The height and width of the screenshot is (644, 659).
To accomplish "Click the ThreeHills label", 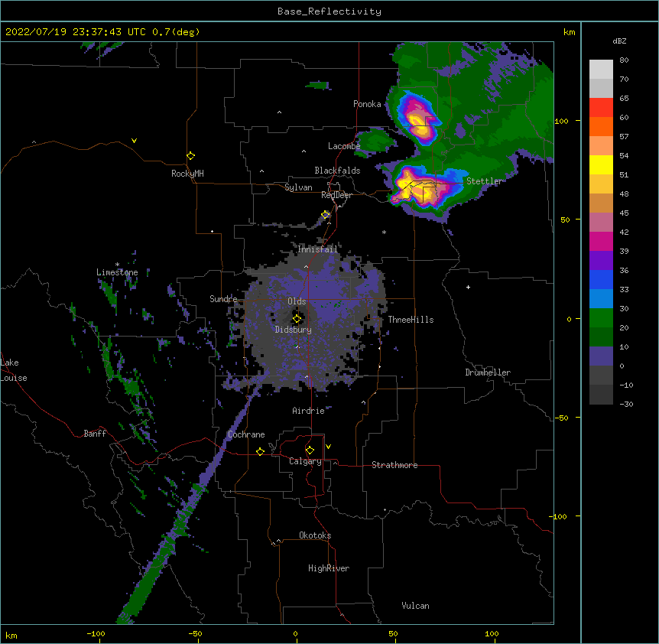I will [x=411, y=320].
